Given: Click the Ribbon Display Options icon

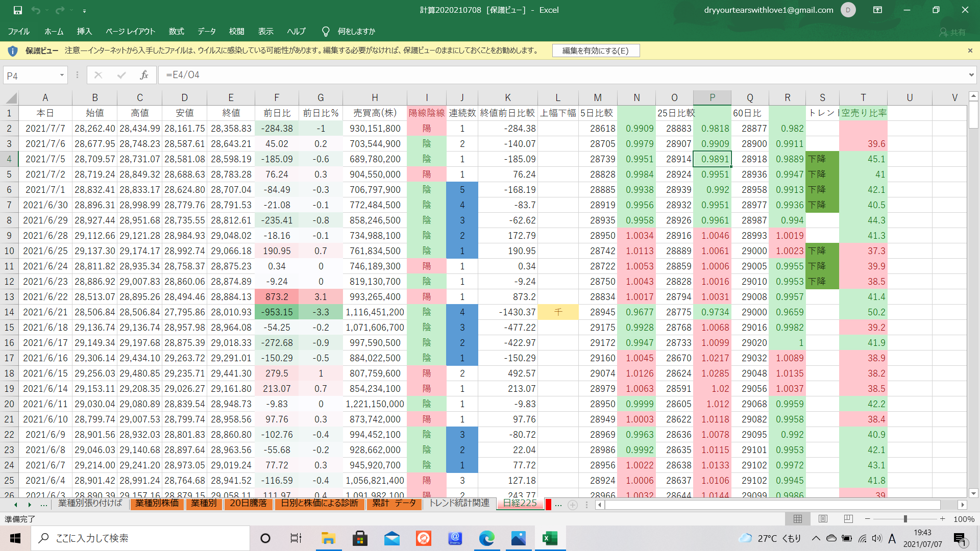Looking at the screenshot, I should click(x=877, y=10).
